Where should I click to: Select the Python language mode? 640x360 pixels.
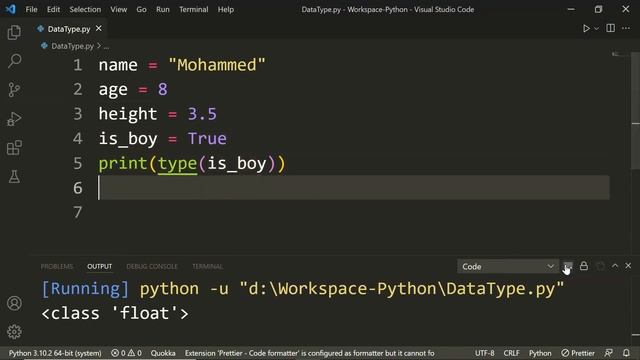pos(540,353)
